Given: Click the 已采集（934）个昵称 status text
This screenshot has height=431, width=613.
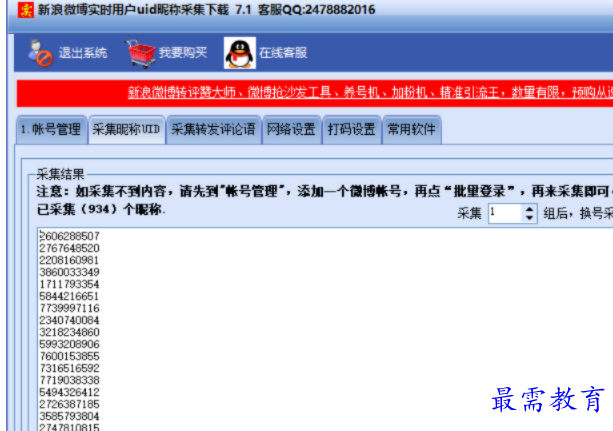Looking at the screenshot, I should (x=101, y=210).
